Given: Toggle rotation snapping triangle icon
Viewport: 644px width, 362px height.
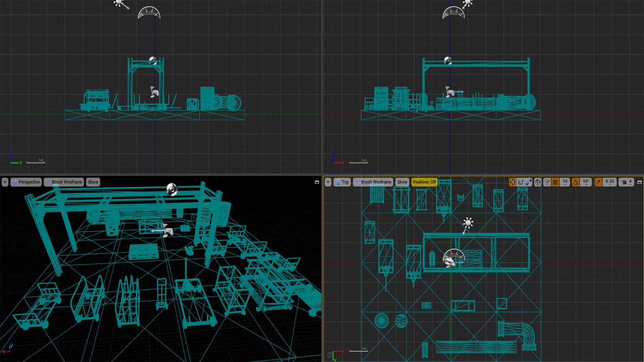Looking at the screenshot, I should (576, 182).
